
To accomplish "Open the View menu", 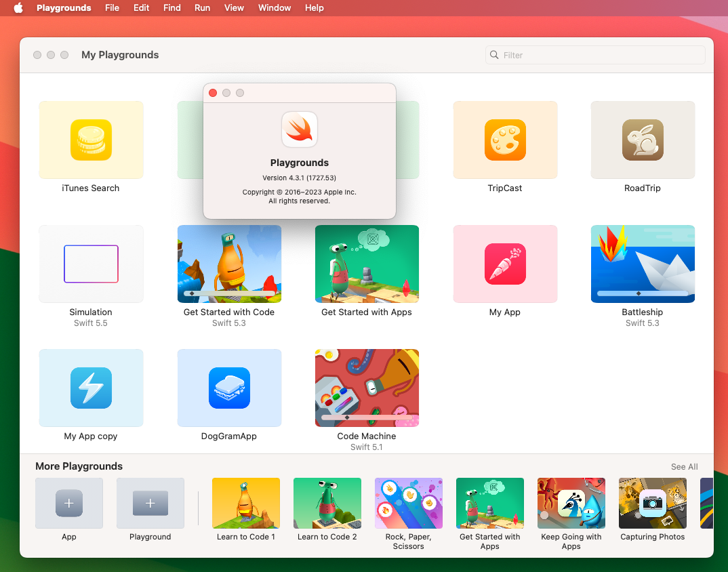I will [x=234, y=8].
